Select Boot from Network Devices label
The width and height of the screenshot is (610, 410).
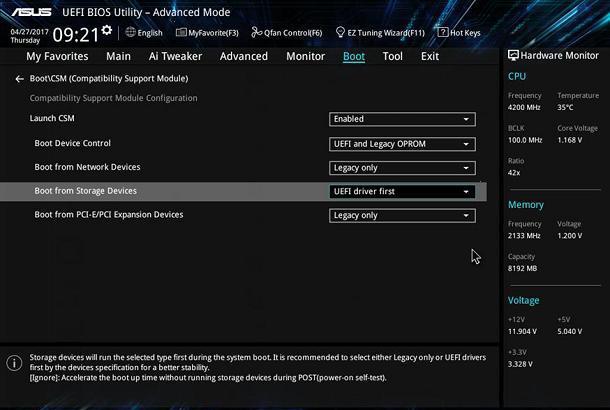(87, 167)
